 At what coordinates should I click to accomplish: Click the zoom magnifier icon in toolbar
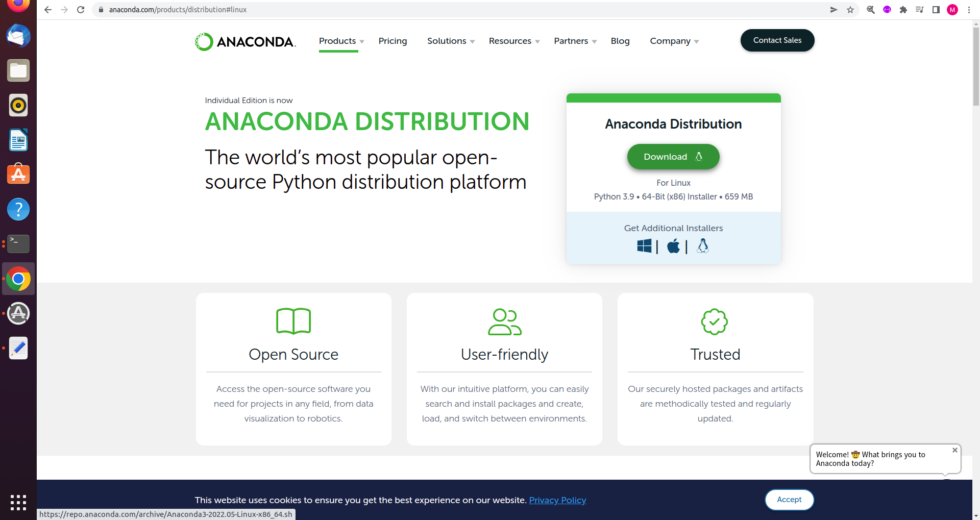click(x=871, y=10)
